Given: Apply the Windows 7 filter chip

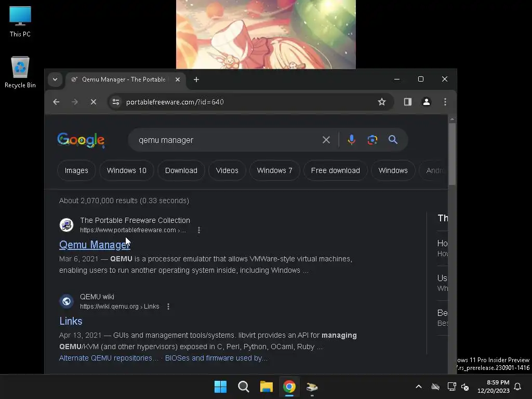Looking at the screenshot, I should pos(274,170).
